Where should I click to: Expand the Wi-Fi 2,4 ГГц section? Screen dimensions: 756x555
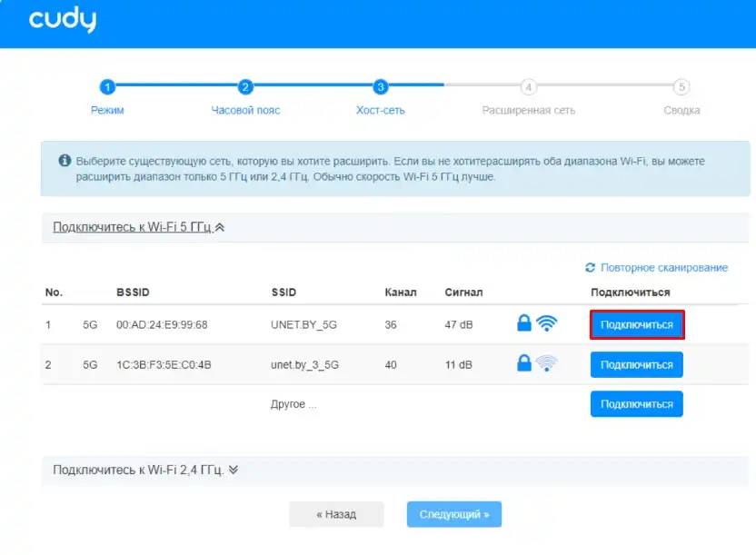coord(145,470)
